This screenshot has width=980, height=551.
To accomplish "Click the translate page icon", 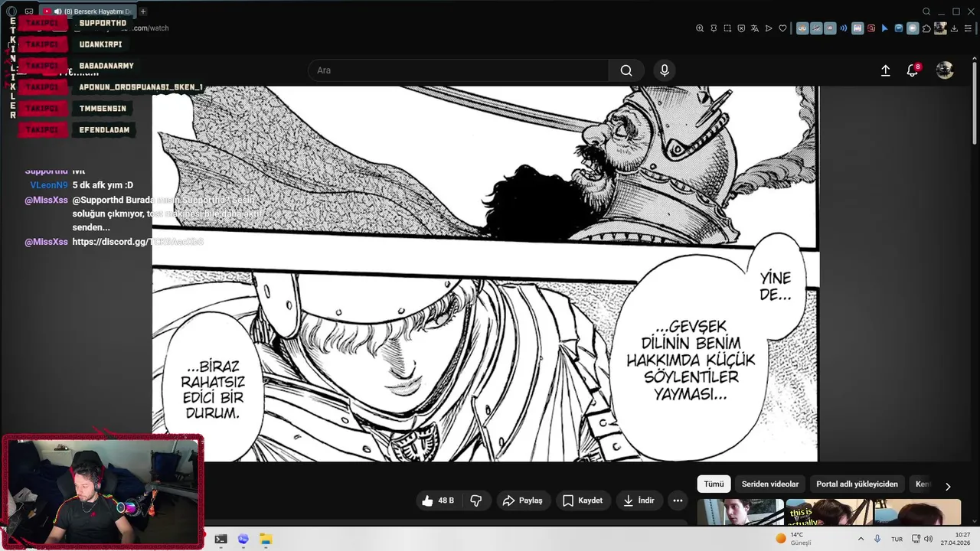I will pos(755,28).
